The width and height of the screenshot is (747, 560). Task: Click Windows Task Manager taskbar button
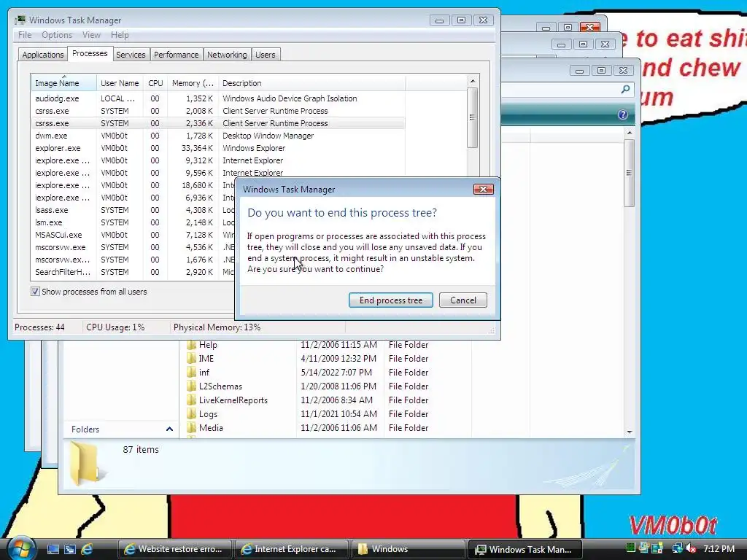[525, 549]
